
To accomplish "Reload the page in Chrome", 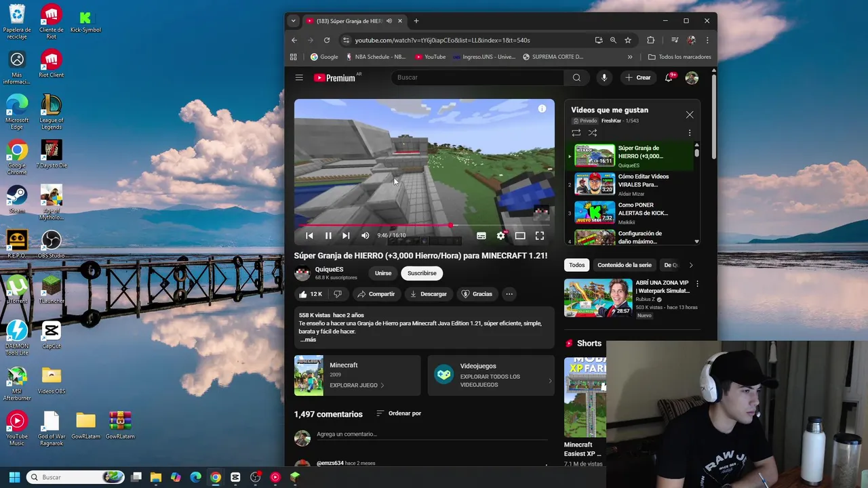I will (x=327, y=40).
